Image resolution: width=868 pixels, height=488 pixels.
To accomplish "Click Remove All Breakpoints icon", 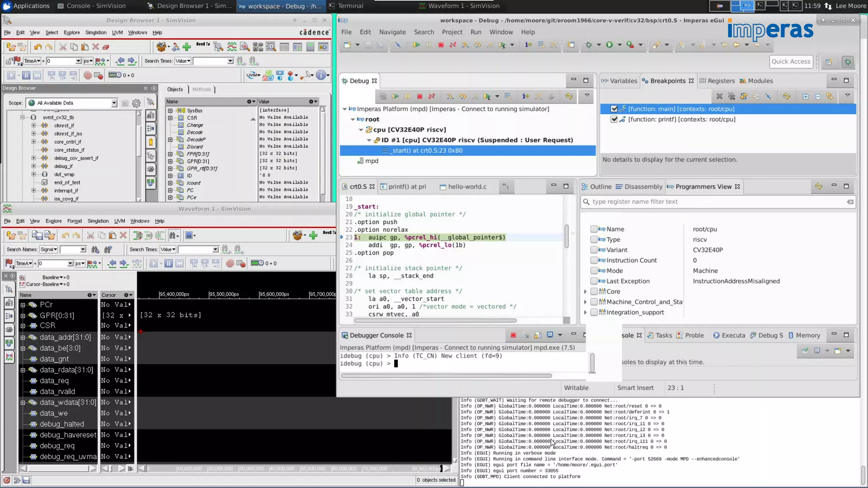I will 732,97.
